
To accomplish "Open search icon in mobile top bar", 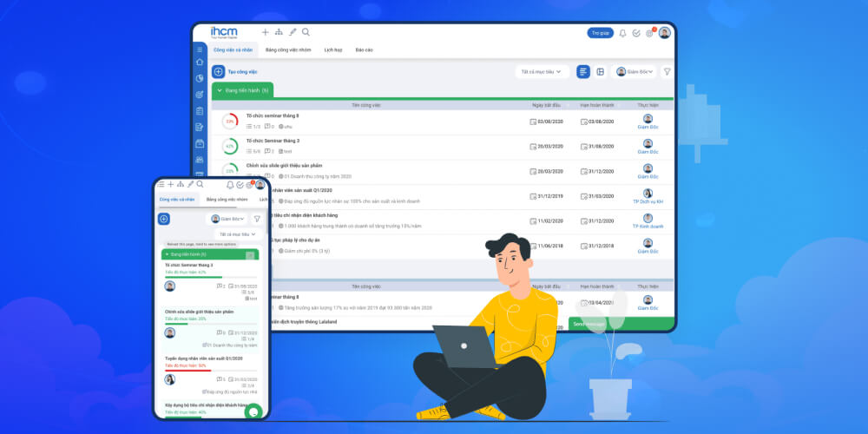I will [x=200, y=184].
